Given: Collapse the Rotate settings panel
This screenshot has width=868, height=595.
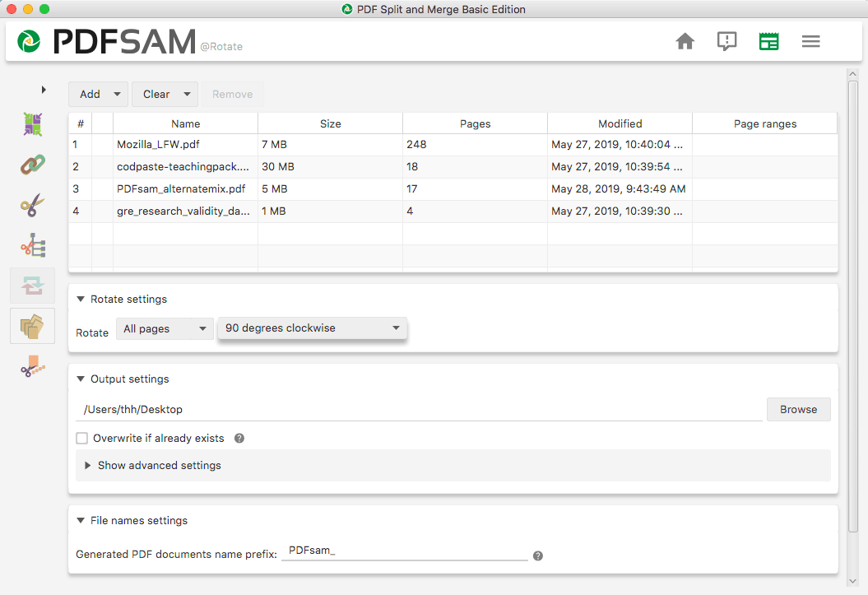Looking at the screenshot, I should coord(81,300).
